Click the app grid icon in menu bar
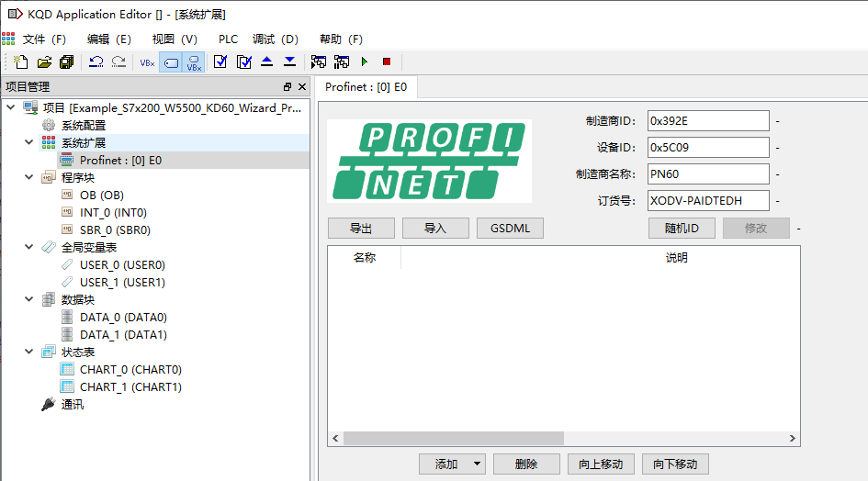The image size is (868, 481). [x=8, y=39]
